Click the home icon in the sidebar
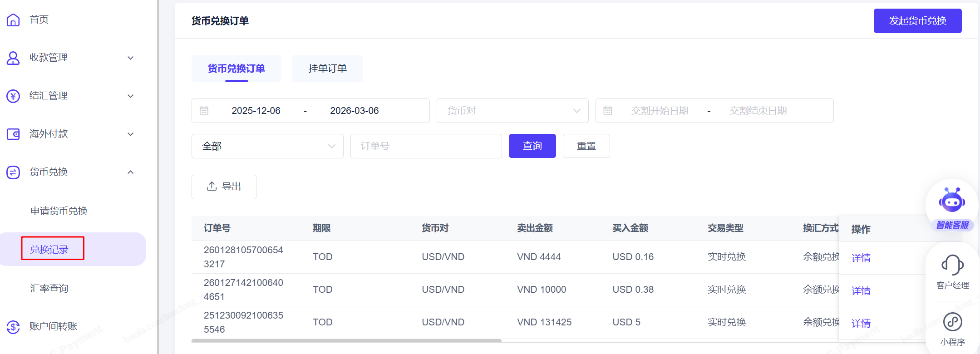 tap(13, 20)
